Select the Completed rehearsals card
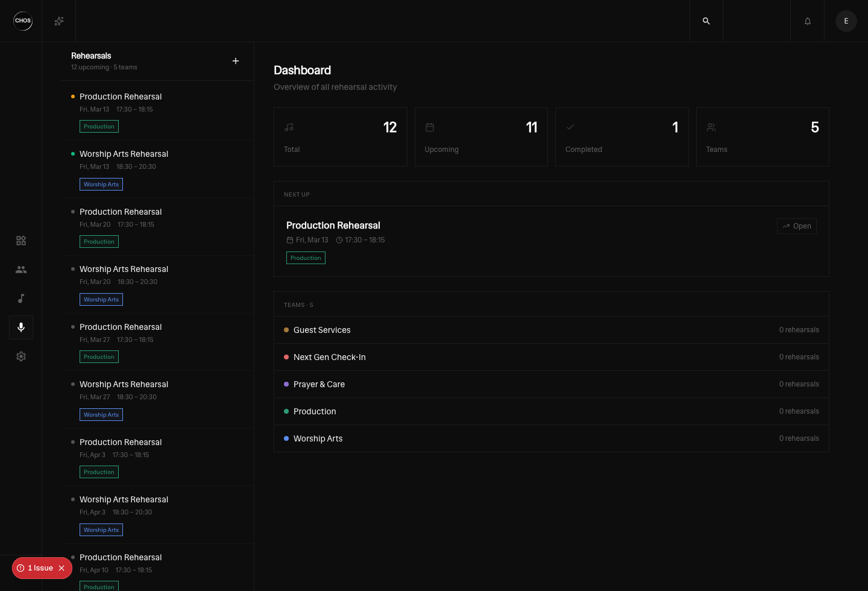The image size is (868, 591). pos(622,137)
